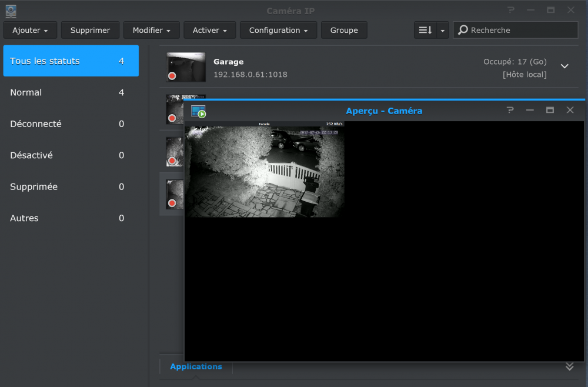Maximize the Aperçu - Caméra preview window
The height and width of the screenshot is (387, 588).
pos(550,110)
